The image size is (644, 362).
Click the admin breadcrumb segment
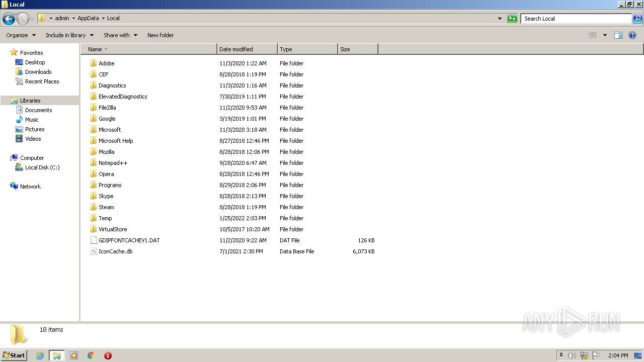(x=62, y=18)
